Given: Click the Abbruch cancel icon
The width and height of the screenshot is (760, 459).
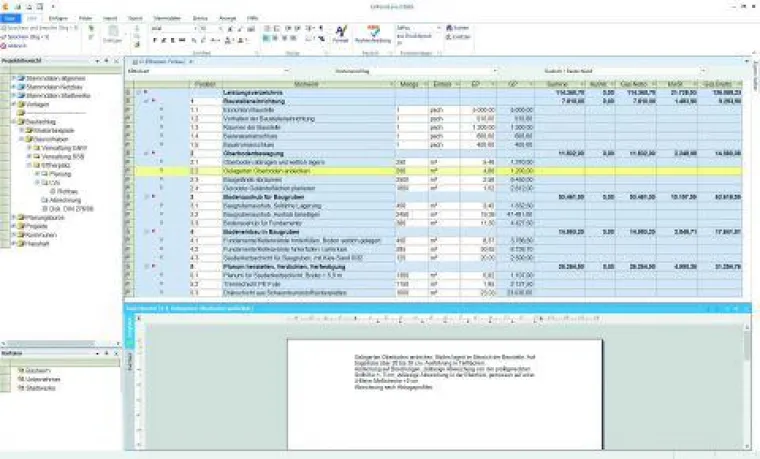Looking at the screenshot, I should click(x=5, y=45).
